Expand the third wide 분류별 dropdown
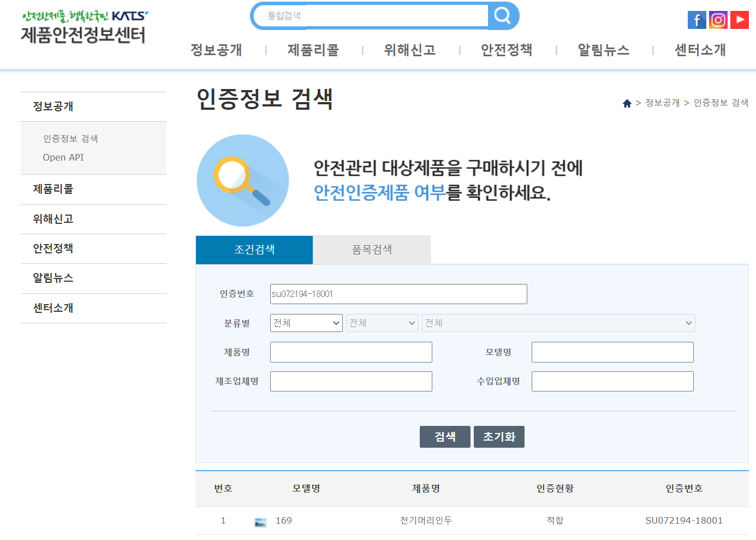Viewport: 756px width, 540px height. click(x=558, y=323)
